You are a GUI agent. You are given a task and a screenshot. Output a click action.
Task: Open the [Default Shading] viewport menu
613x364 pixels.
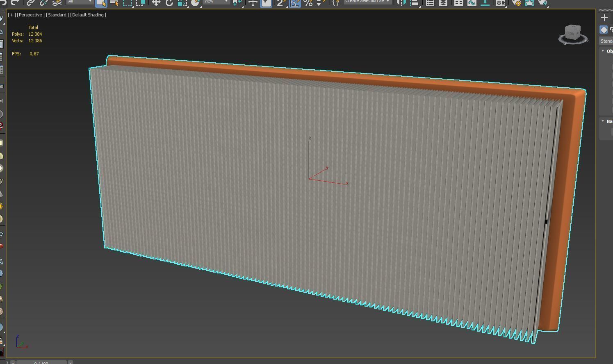pos(88,15)
